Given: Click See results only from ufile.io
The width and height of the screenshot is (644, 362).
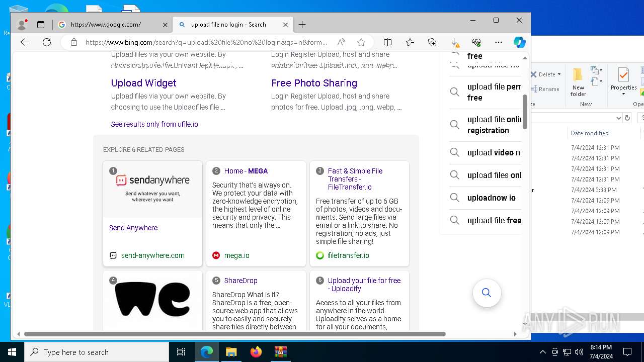Looking at the screenshot, I should (154, 124).
